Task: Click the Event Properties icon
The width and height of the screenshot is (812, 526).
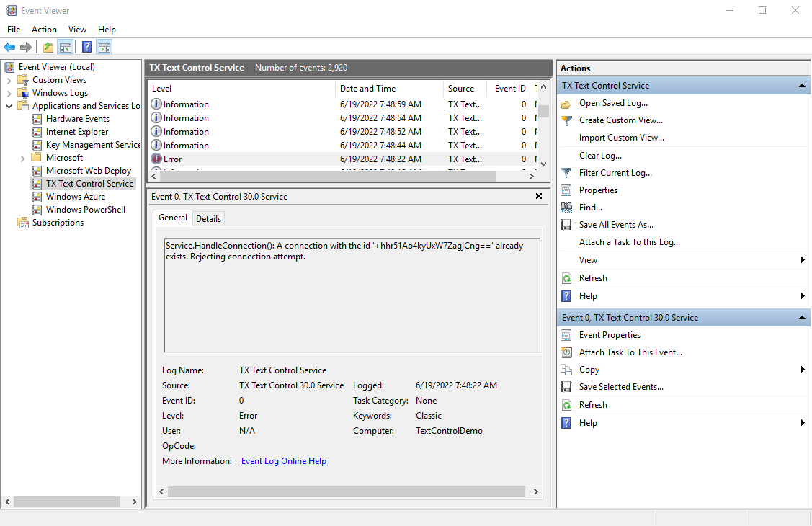Action: 566,334
